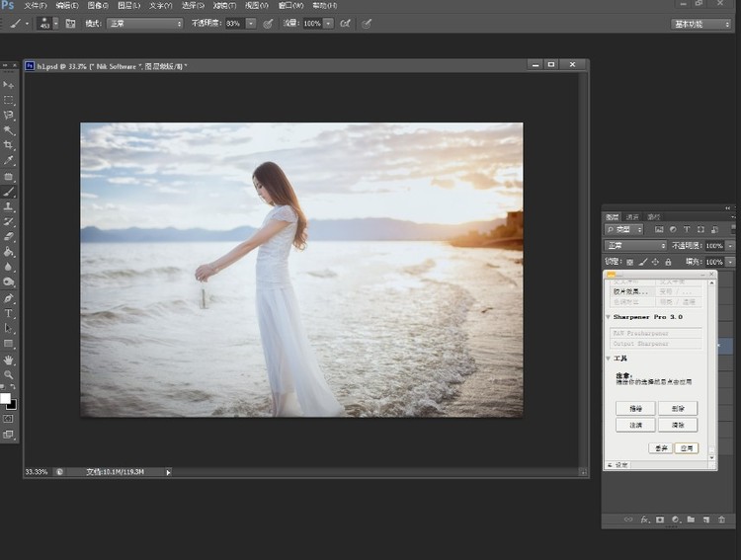Toggle pressure for size icon

[x=367, y=23]
